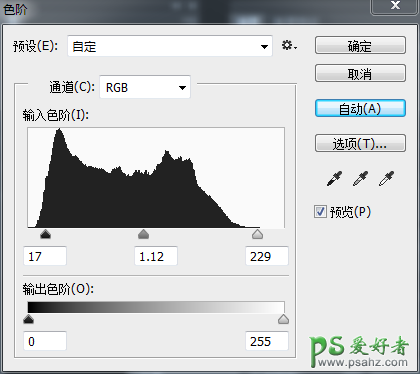The width and height of the screenshot is (420, 374).
Task: Click the input shadow black slider
Action: (45, 234)
